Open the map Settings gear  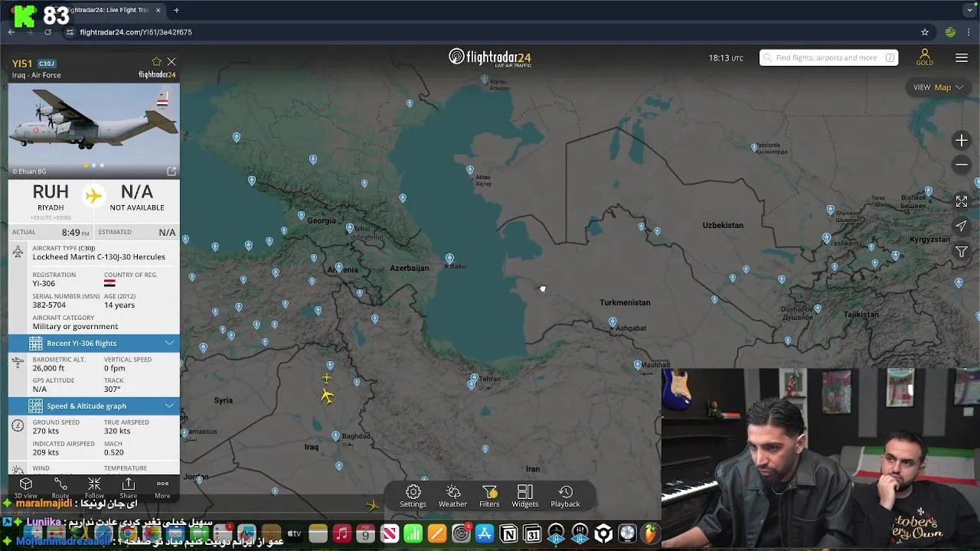[x=413, y=496]
